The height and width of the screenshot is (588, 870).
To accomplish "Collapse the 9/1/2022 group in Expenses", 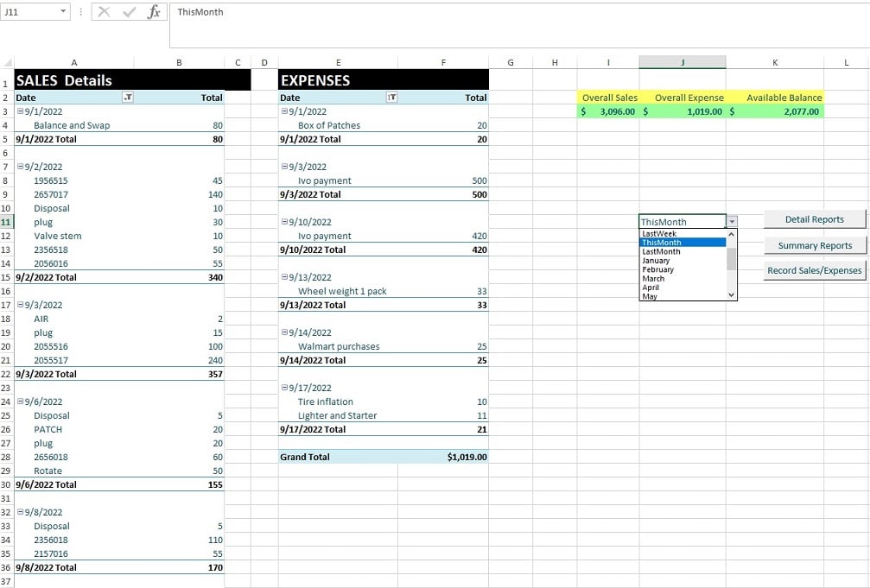I will pos(284,111).
